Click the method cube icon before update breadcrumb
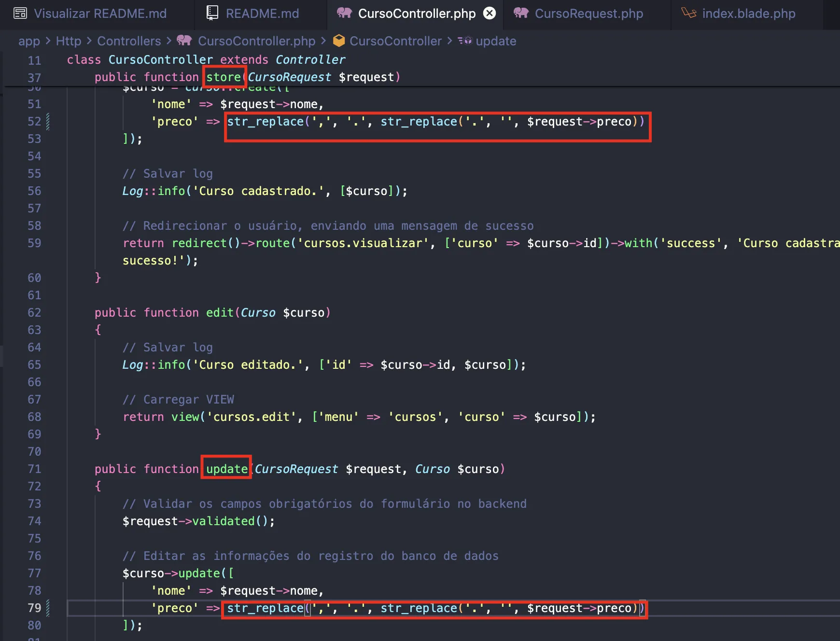 pos(464,41)
